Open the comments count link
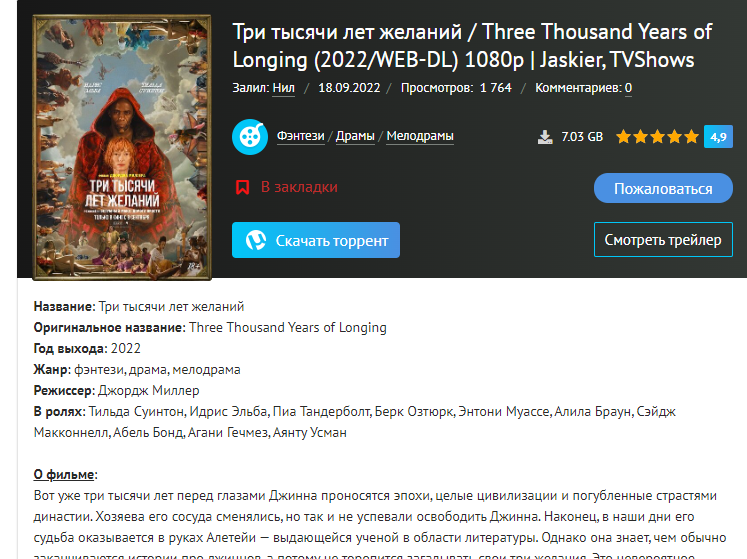The width and height of the screenshot is (747, 559). tap(628, 88)
